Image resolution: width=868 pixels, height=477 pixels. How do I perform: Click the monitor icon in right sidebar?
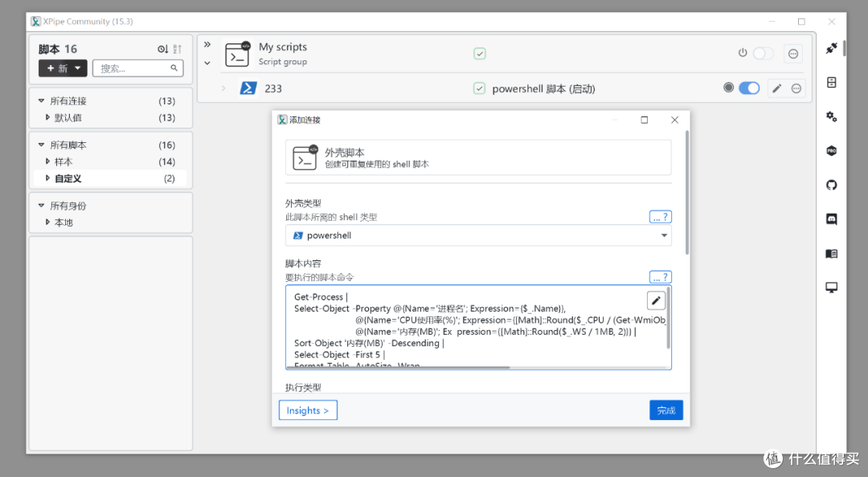point(832,287)
